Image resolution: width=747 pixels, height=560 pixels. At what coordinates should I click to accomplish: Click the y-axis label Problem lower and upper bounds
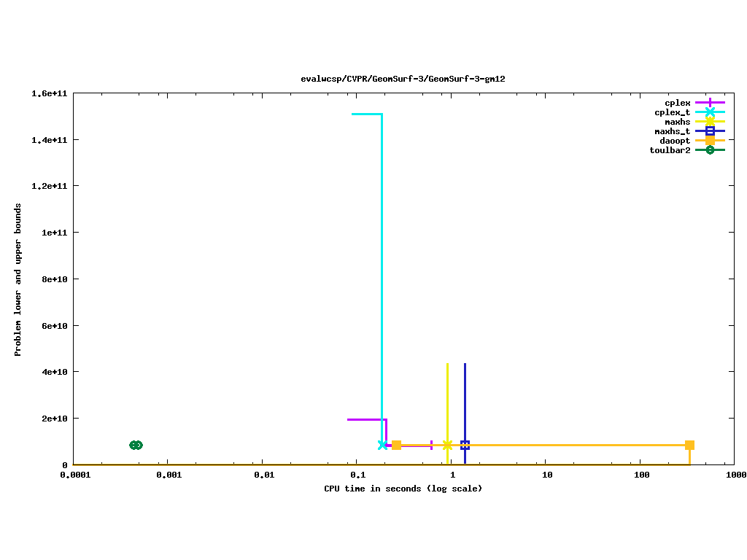coord(18,279)
